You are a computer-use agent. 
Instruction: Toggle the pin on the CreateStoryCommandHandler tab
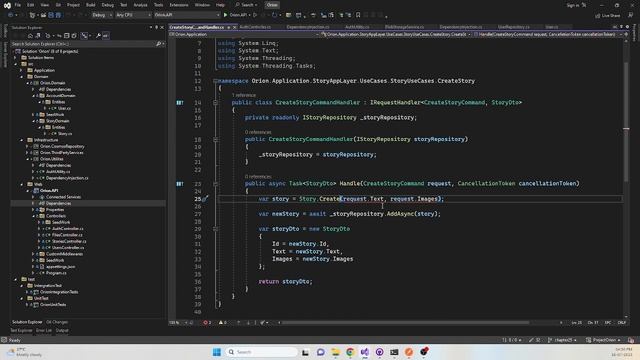pos(229,27)
